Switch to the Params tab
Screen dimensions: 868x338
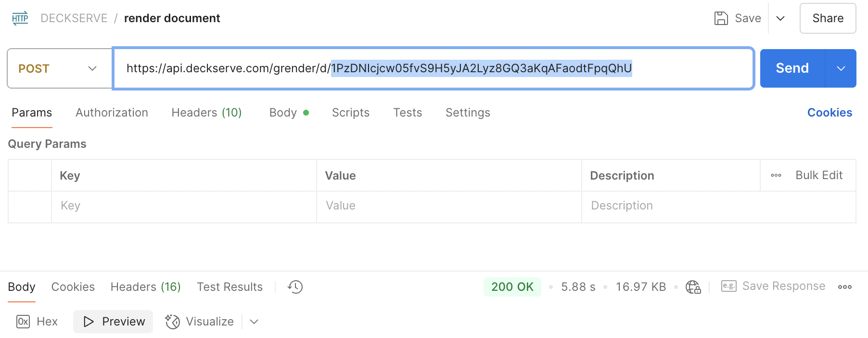point(32,113)
